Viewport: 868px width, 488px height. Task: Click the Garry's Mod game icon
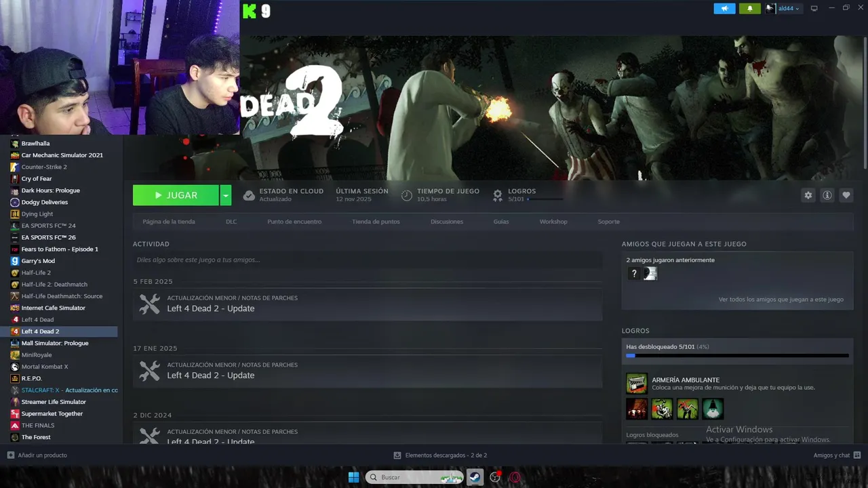(15, 261)
